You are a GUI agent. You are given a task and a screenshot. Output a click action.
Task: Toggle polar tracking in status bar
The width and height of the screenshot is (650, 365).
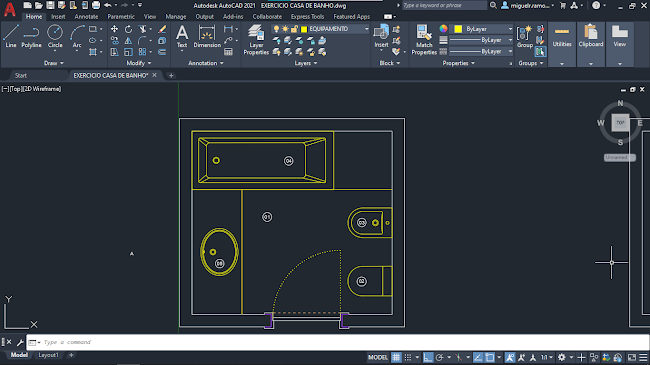pos(440,357)
